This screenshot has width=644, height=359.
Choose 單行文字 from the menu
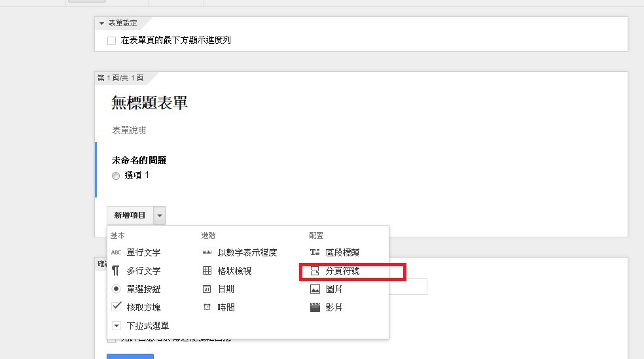(x=143, y=252)
